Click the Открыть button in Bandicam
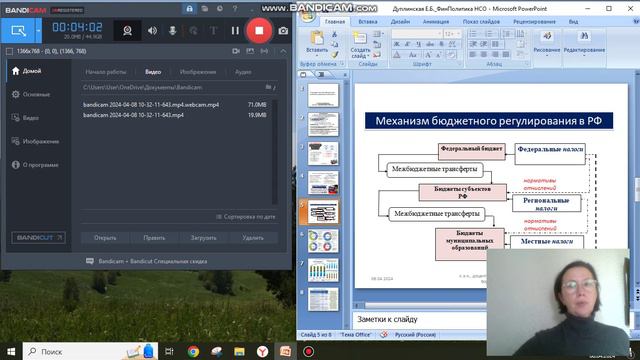 point(105,238)
